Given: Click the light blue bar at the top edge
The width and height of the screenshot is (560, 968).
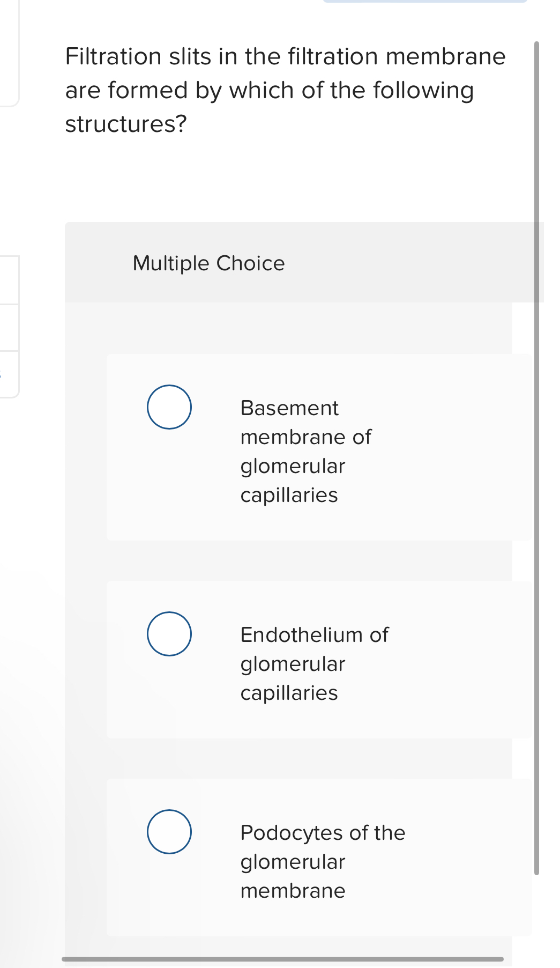Looking at the screenshot, I should (425, 2).
